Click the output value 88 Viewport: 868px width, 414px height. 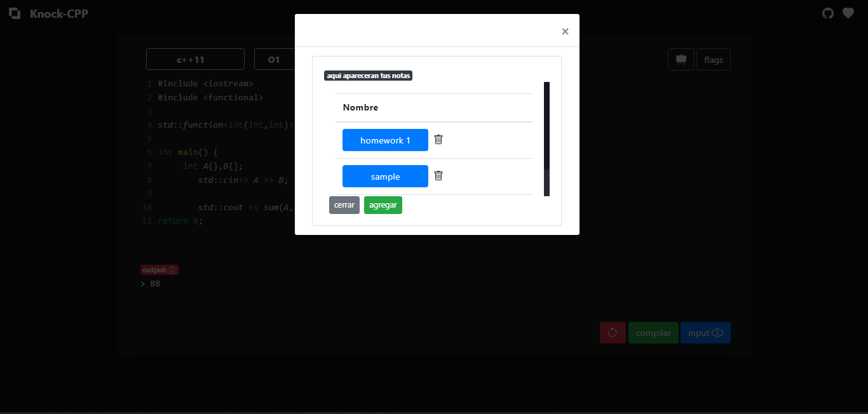tap(155, 284)
